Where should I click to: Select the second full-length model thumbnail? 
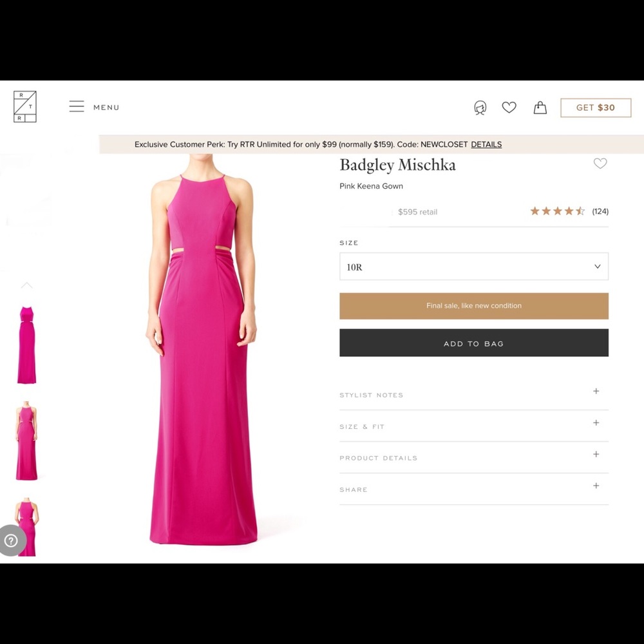pyautogui.click(x=26, y=440)
